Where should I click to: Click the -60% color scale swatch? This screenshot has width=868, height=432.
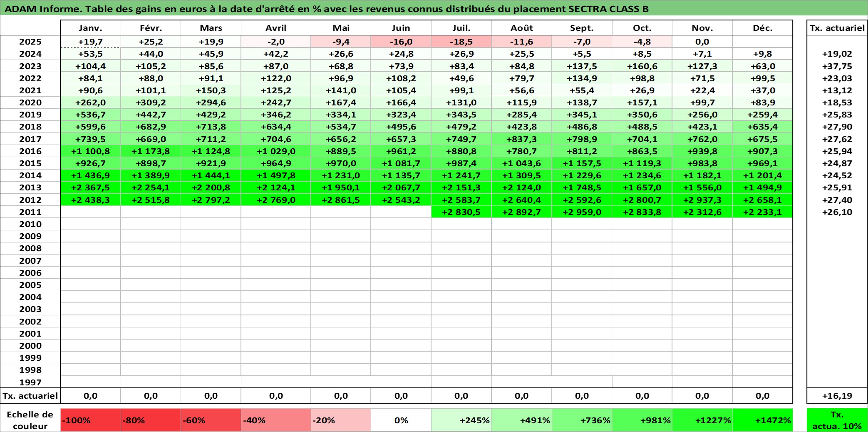point(211,420)
